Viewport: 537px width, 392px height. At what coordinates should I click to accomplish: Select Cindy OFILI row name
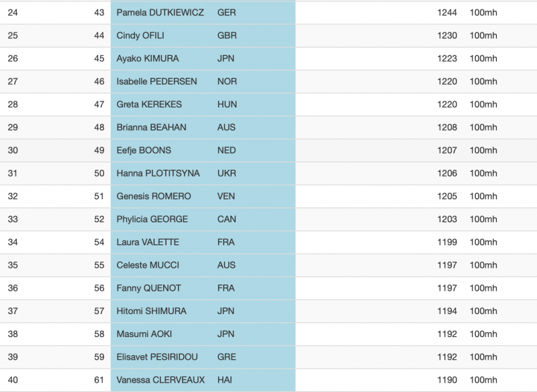pyautogui.click(x=140, y=36)
